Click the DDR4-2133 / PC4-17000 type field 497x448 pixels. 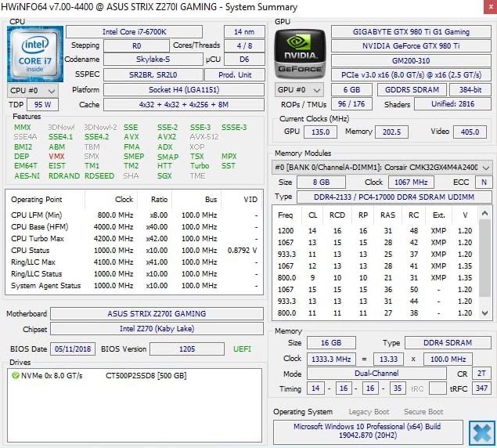pyautogui.click(x=394, y=197)
